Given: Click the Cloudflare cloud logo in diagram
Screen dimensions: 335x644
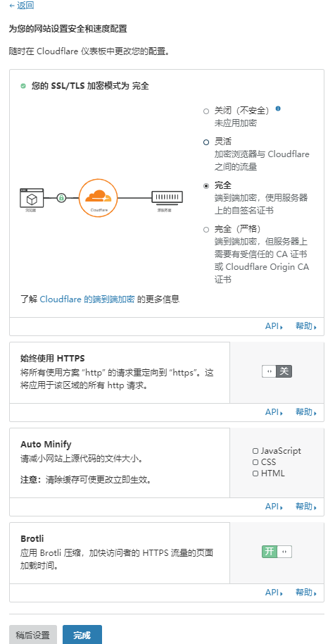Looking at the screenshot, I should [98, 198].
